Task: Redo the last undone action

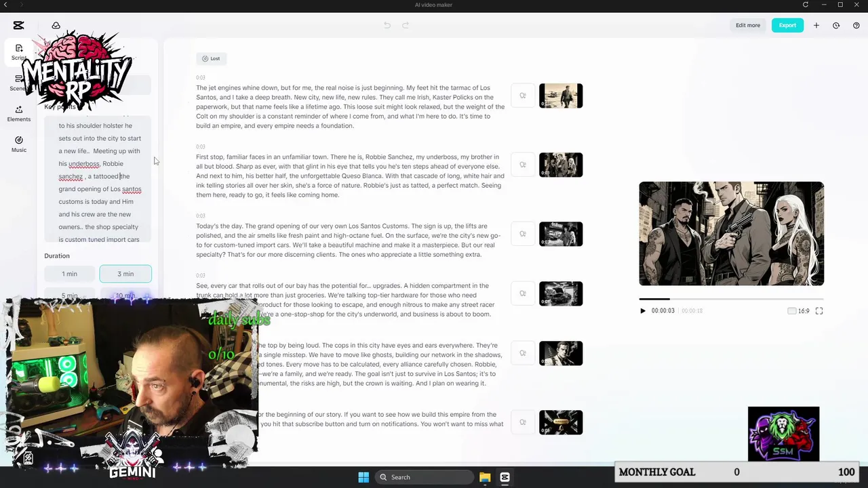Action: click(406, 25)
